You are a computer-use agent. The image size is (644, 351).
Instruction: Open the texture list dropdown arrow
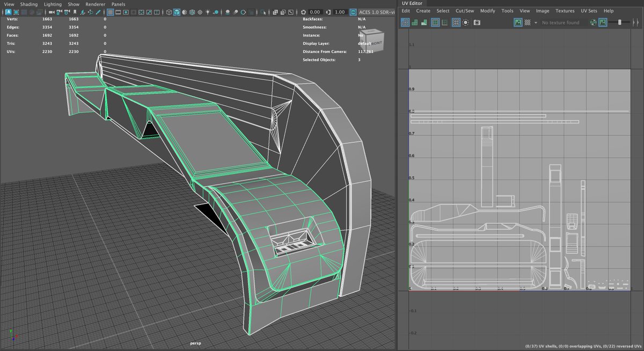pos(536,23)
